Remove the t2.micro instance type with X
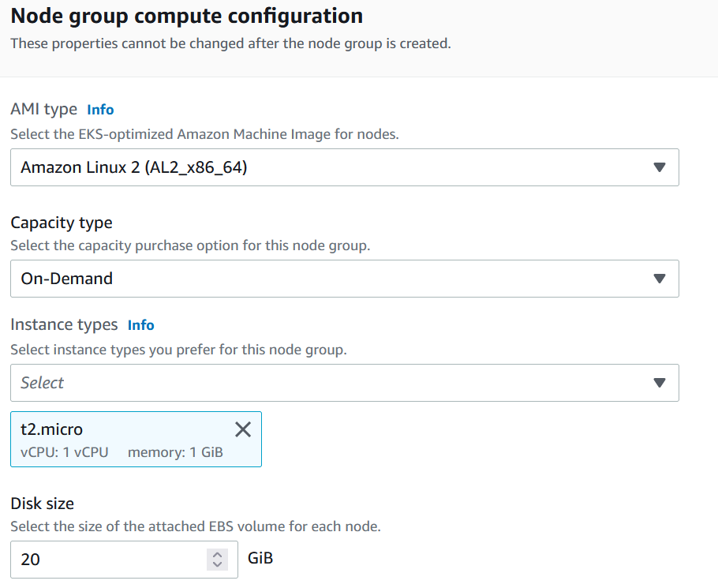Image resolution: width=718 pixels, height=588 pixels. click(243, 429)
